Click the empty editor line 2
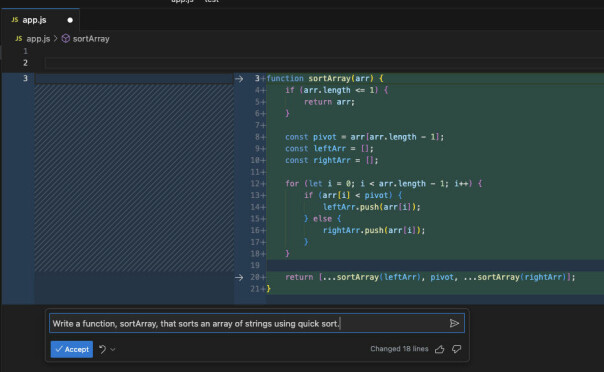 pos(324,63)
